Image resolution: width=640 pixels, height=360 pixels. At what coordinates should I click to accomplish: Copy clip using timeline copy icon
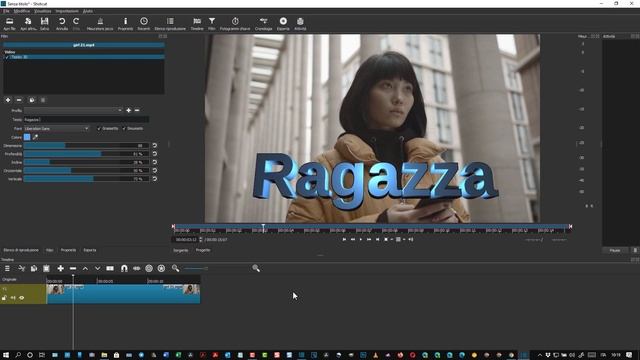[34, 268]
